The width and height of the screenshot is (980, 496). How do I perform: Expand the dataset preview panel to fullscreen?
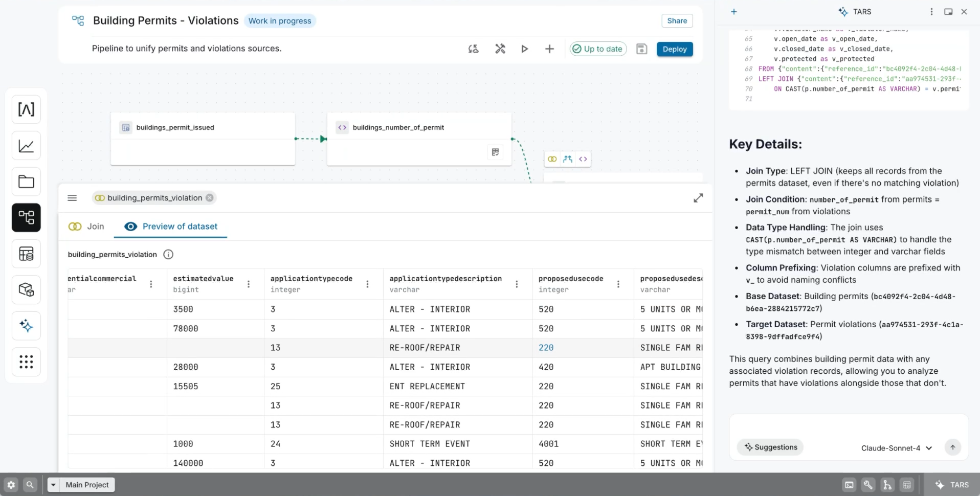[698, 198]
